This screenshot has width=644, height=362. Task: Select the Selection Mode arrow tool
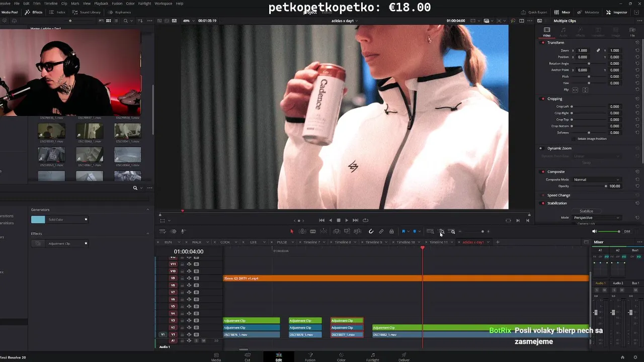(291, 231)
